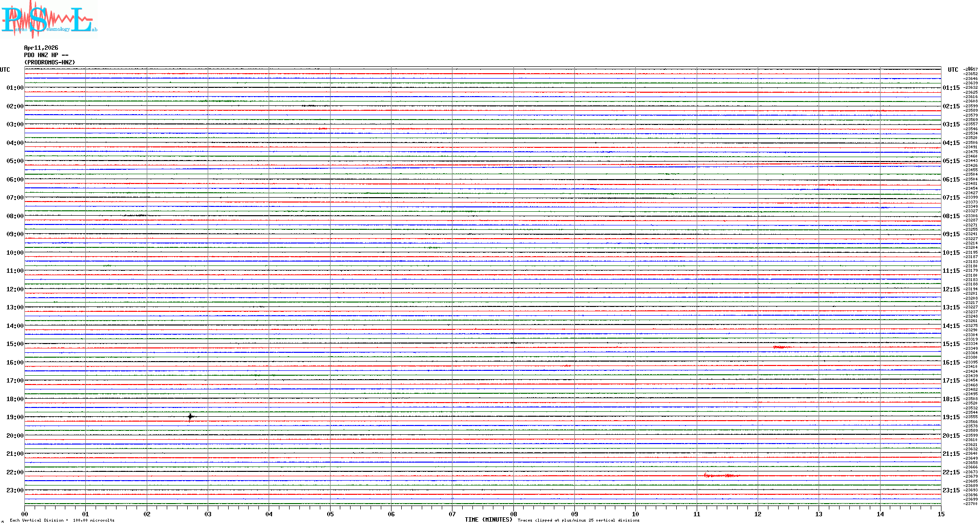The image size is (980, 527).
Task: Click the UTC label on right side
Action: click(x=953, y=70)
